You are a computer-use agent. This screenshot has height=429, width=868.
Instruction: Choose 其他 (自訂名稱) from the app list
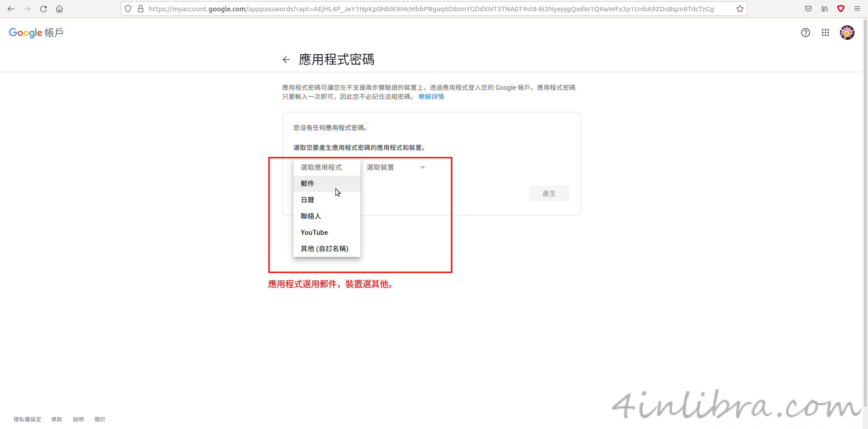(x=327, y=249)
